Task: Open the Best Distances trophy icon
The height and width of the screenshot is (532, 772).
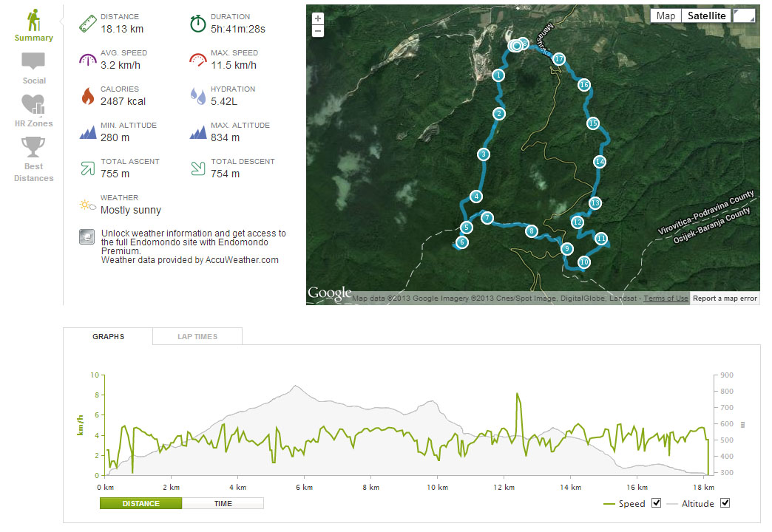Action: tap(33, 146)
